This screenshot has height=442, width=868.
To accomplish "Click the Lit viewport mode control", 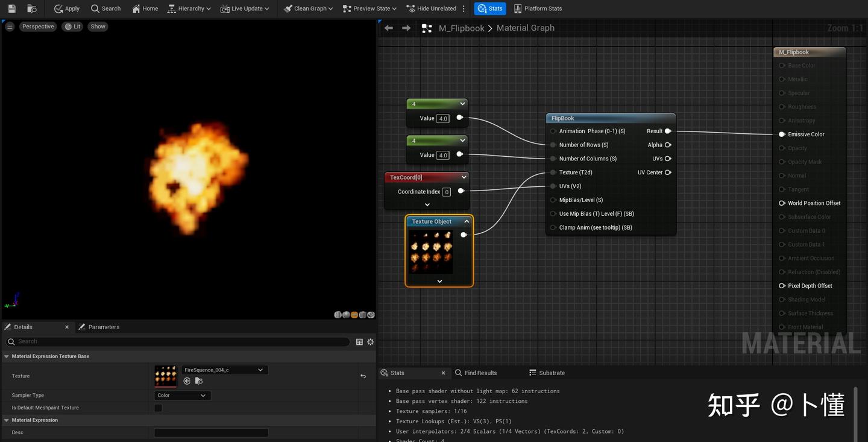I will [x=72, y=26].
